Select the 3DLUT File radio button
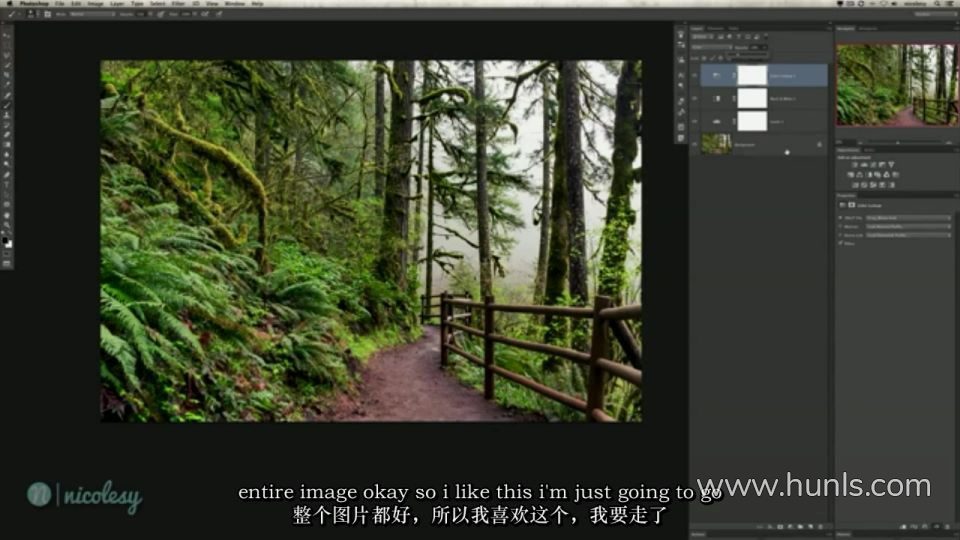Screen dimensions: 960x540 (x=841, y=217)
